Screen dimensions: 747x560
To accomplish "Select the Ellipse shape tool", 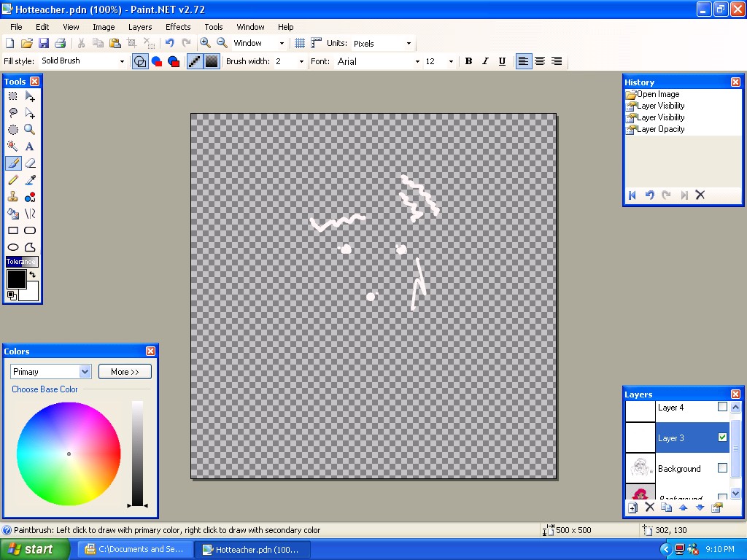I will pos(13,247).
